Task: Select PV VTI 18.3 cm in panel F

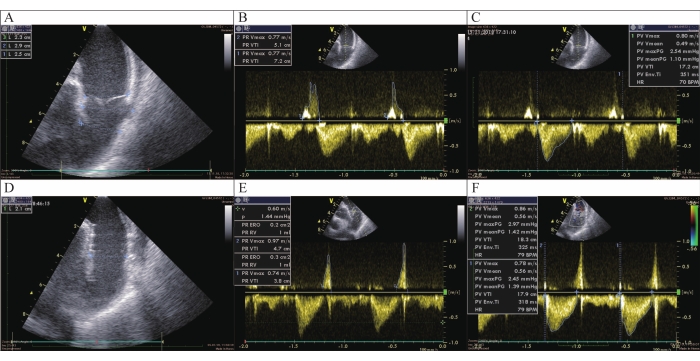Action: coord(502,241)
